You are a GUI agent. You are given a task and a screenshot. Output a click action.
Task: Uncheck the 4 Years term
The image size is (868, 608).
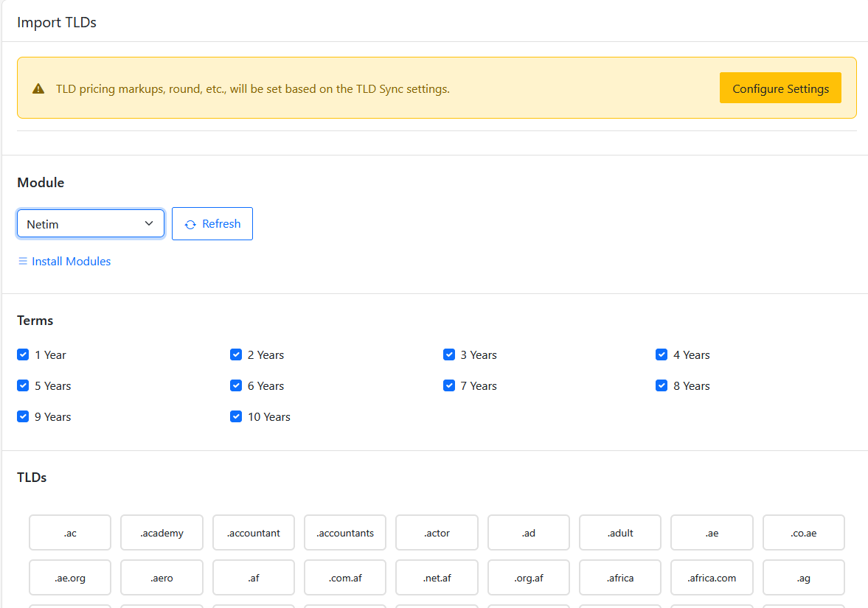pyautogui.click(x=662, y=354)
